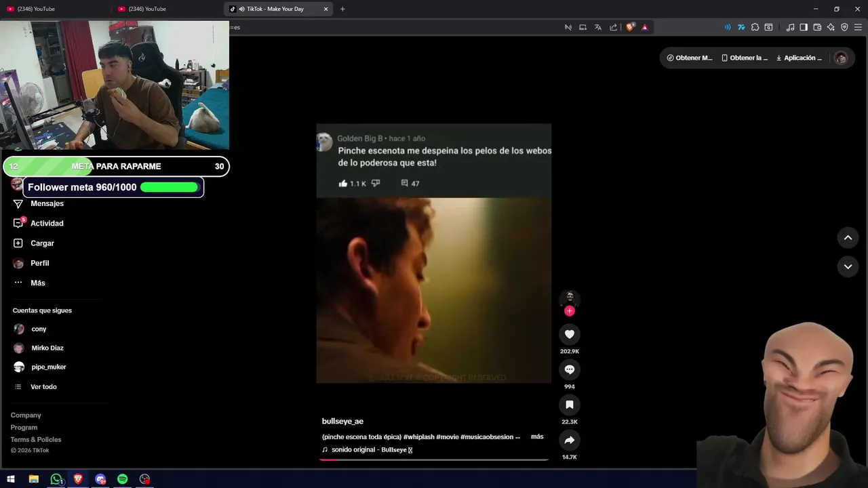Open followed account cony
The width and height of the screenshot is (868, 488).
coord(30,329)
